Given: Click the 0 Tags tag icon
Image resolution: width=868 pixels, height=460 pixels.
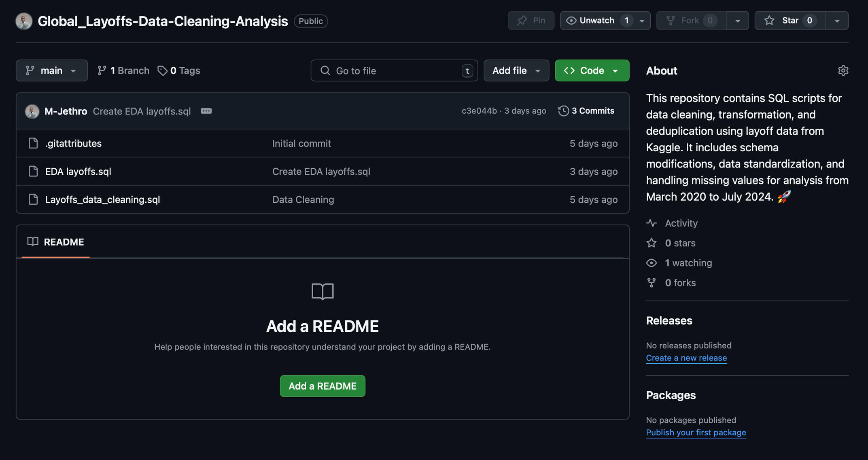Looking at the screenshot, I should click(162, 71).
